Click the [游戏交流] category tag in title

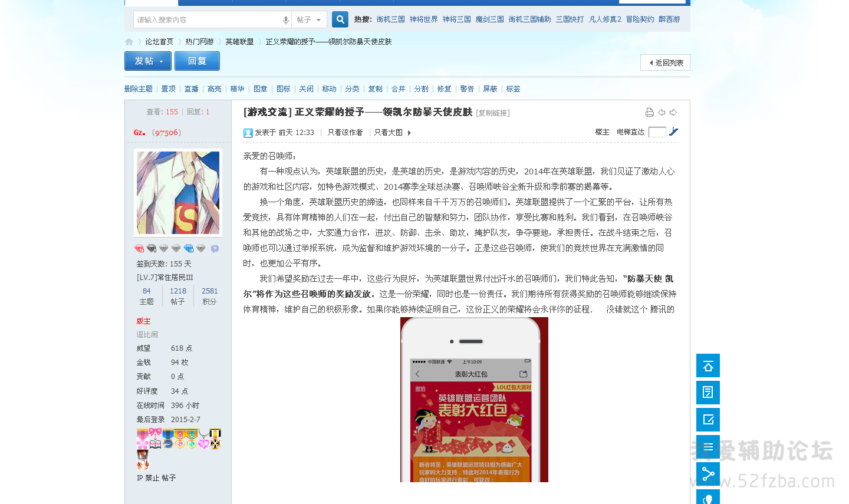pyautogui.click(x=268, y=112)
